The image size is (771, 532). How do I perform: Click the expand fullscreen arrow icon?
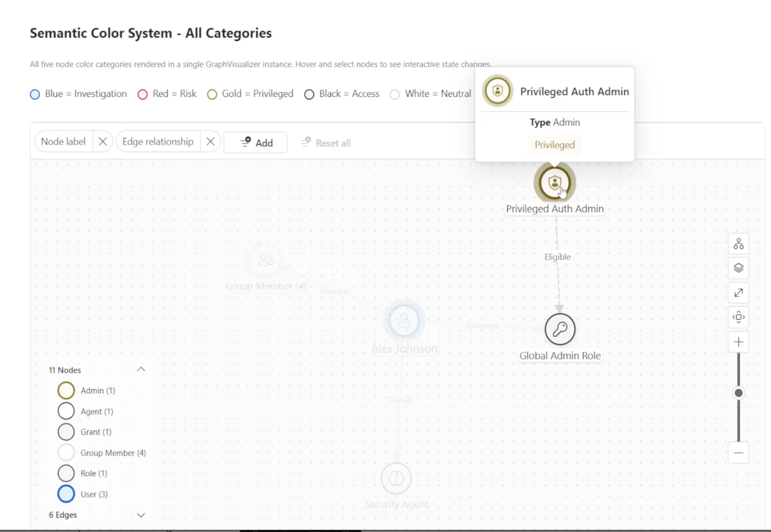click(x=738, y=293)
